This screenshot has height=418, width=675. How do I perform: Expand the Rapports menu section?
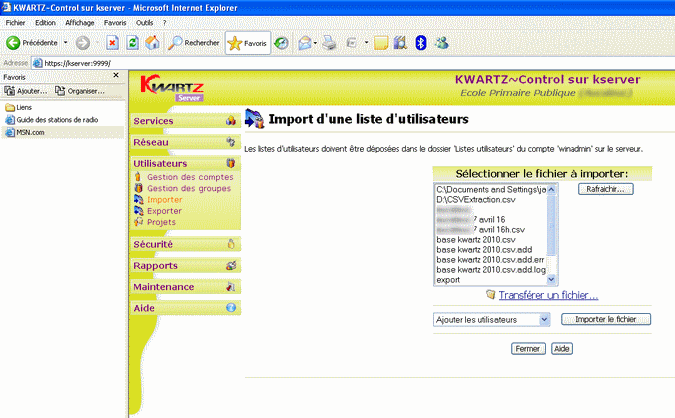tap(185, 266)
